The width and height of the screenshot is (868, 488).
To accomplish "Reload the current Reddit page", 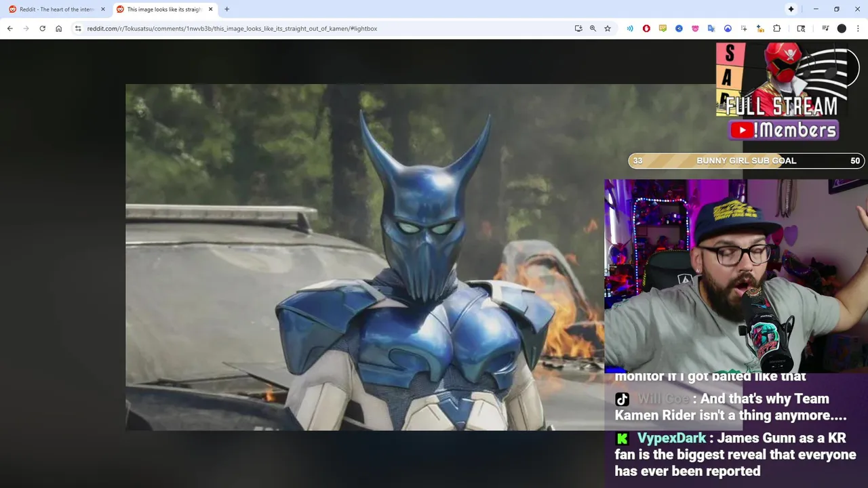I will (42, 28).
